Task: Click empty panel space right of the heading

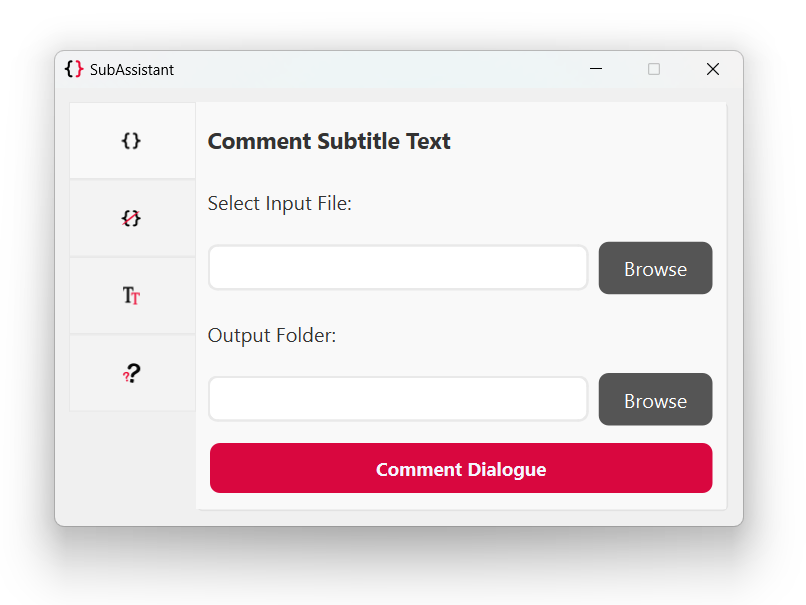Action: click(x=590, y=142)
